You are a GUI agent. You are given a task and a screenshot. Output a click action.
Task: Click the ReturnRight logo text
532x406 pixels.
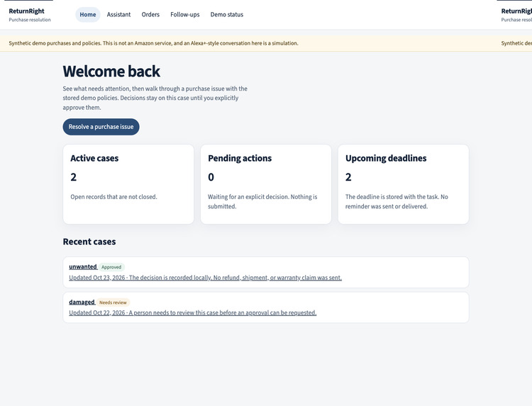[x=26, y=11]
